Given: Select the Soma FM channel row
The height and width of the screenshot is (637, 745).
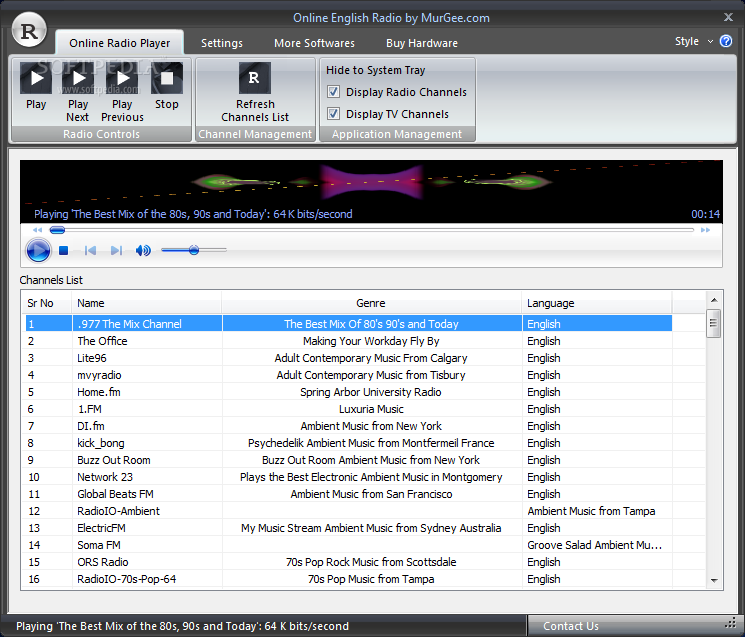Looking at the screenshot, I should [348, 545].
